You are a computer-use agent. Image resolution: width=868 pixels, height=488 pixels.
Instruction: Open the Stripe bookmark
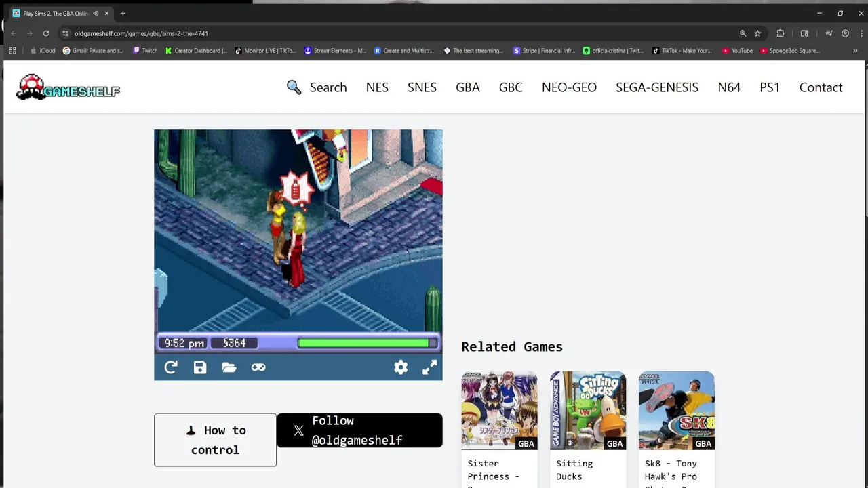(544, 51)
